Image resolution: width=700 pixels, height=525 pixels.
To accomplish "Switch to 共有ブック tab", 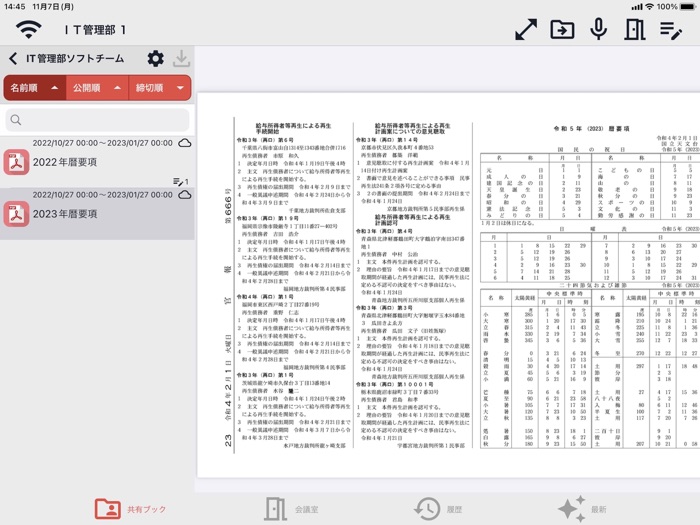I will 130,509.
